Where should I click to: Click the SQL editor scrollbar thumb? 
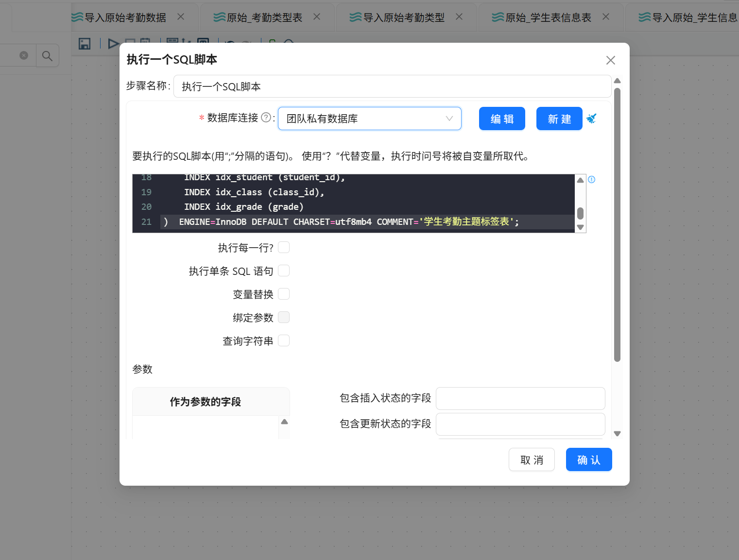point(580,213)
